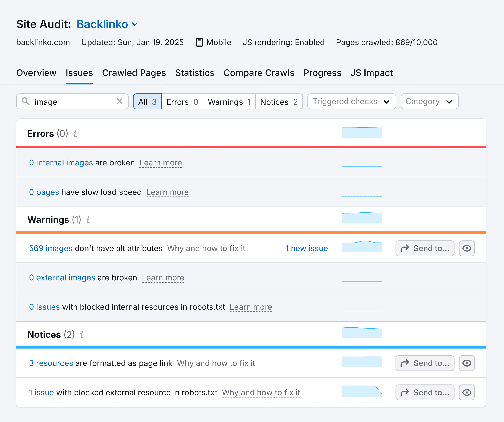Screen dimensions: 504x422
Task: Click the Errors trend sparkline chart
Action: pos(362,132)
